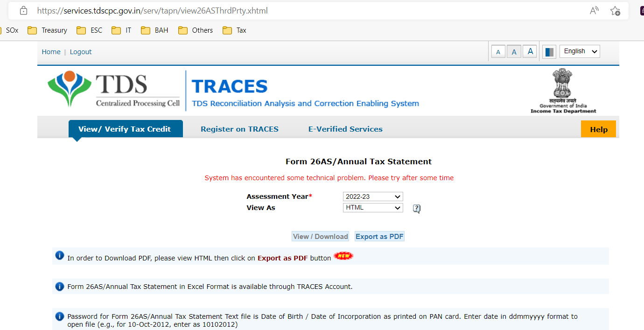Open the View As HTML dropdown
Viewport: 644px width, 330px height.
pos(372,208)
